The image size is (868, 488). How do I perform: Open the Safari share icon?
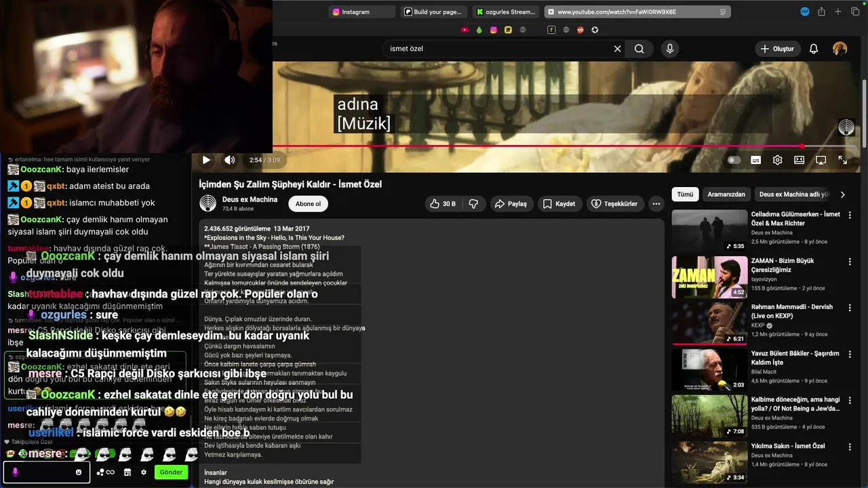click(821, 12)
